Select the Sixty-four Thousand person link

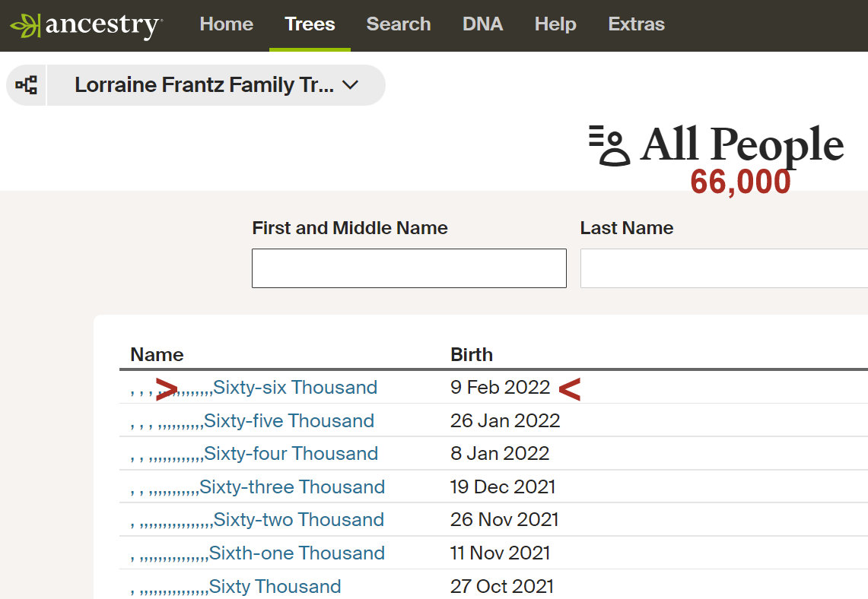click(x=291, y=454)
